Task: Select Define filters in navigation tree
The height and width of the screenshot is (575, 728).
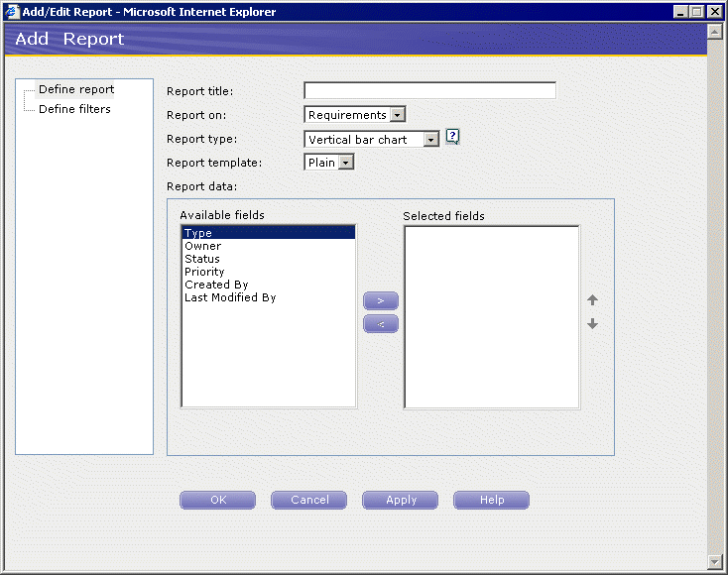Action: click(74, 109)
